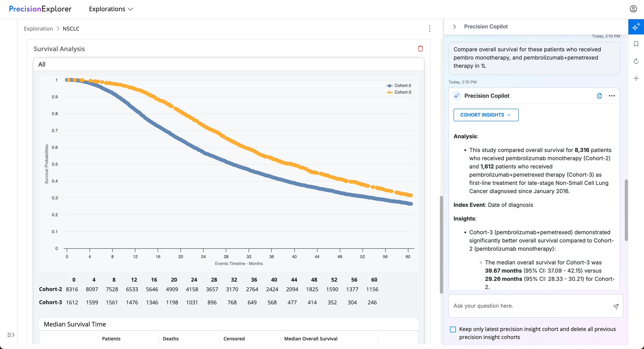Open the Copilot message three-dot menu
This screenshot has height=349, width=644.
[612, 96]
